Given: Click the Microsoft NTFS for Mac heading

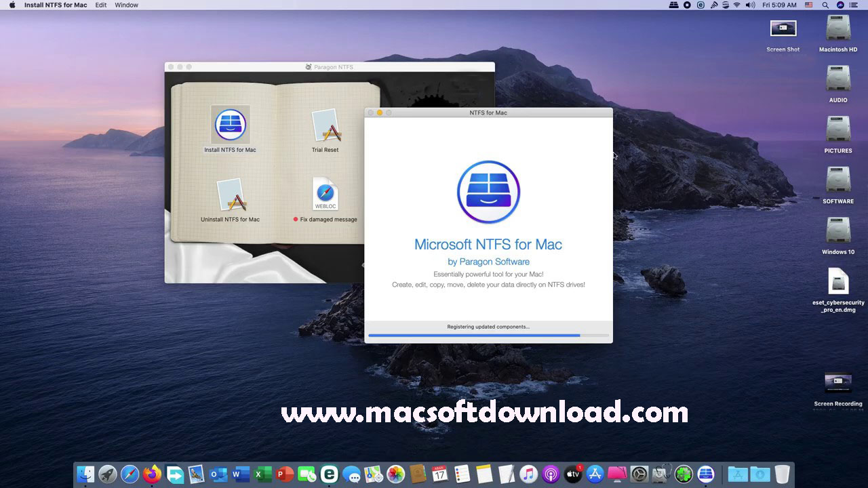Looking at the screenshot, I should pyautogui.click(x=488, y=245).
